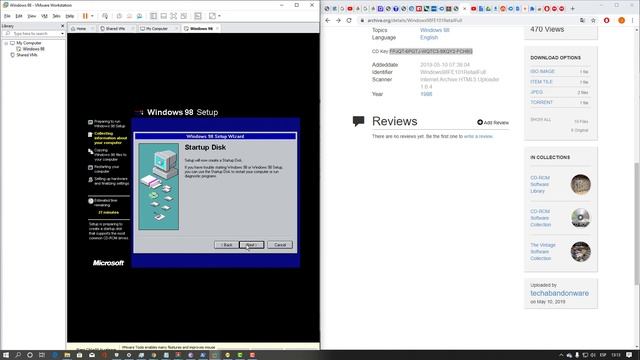Image resolution: width=640 pixels, height=360 pixels.
Task: Pause the VM with the orange pause icon
Action: pyautogui.click(x=85, y=16)
